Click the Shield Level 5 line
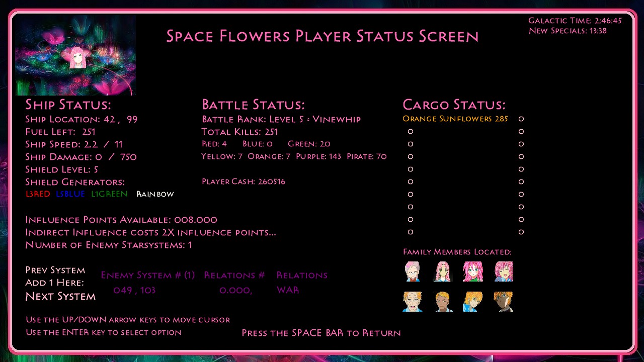The width and height of the screenshot is (644, 362). [62, 169]
